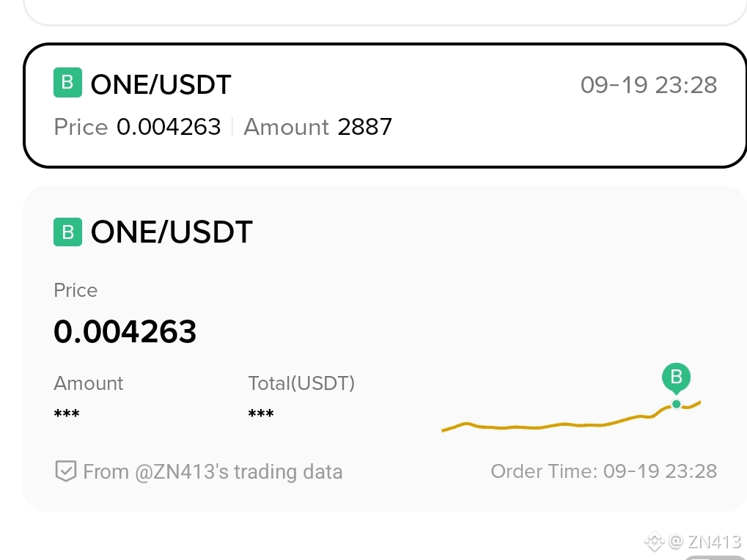Reveal hidden asterisks under Amount label

coord(67,414)
